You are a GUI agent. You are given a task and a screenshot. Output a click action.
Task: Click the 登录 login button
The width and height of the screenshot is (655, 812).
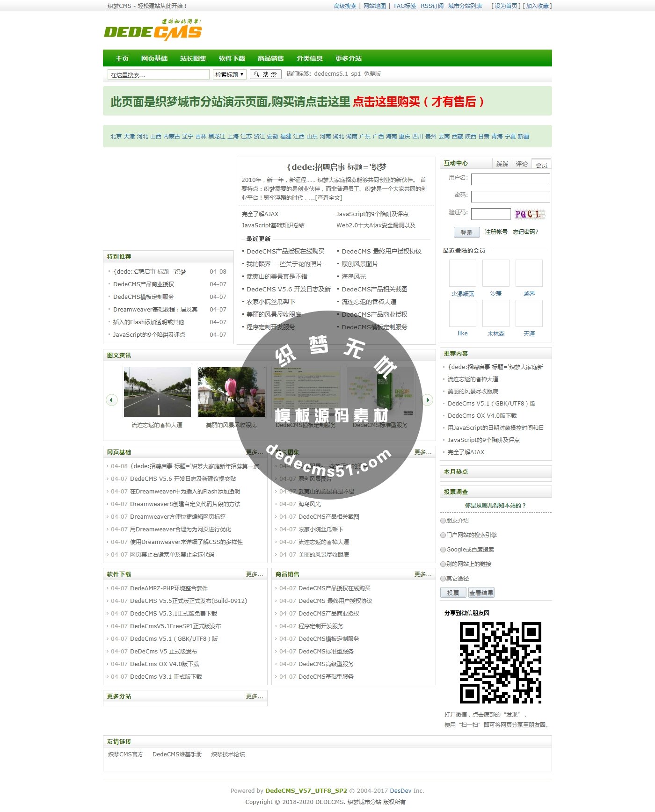(466, 232)
